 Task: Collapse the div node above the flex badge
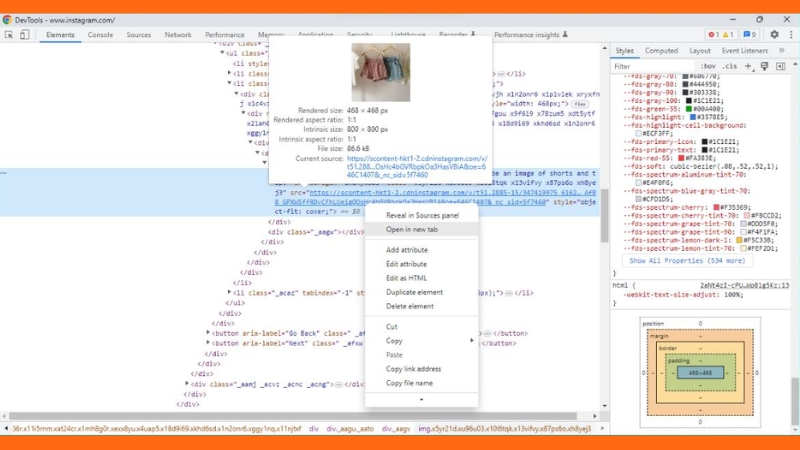click(x=236, y=94)
